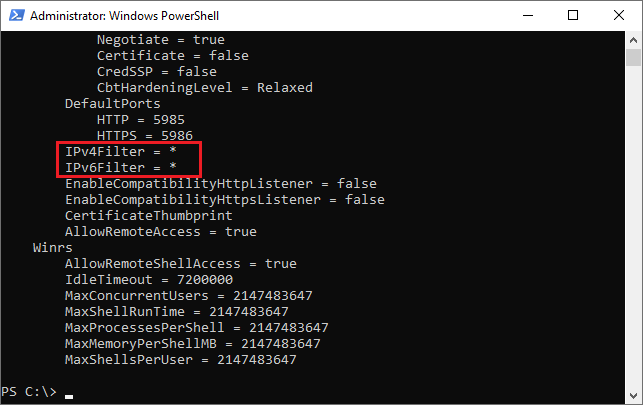Viewport: 643px width, 405px height.
Task: Click the HTTPS = 5986 line
Action: 145,136
